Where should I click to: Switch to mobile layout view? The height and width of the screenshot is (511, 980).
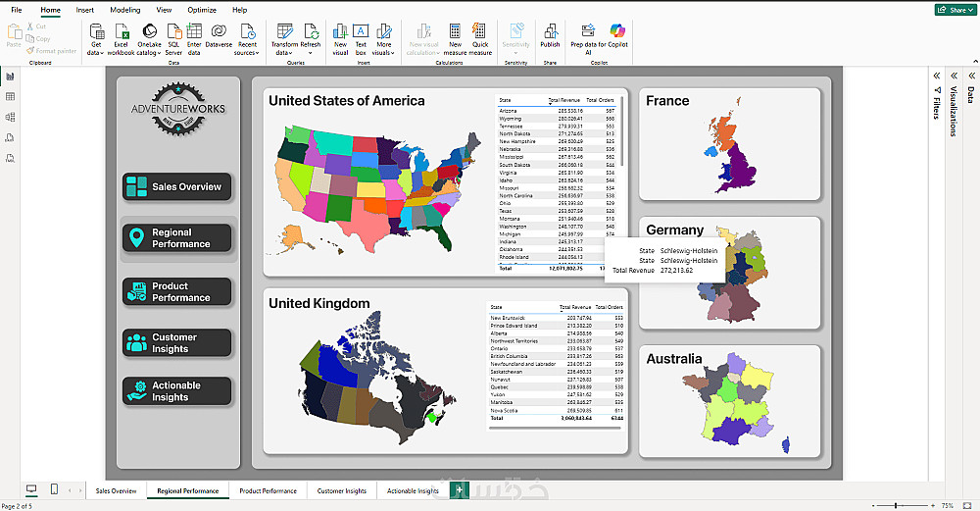54,489
